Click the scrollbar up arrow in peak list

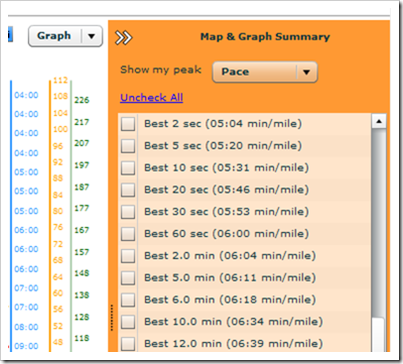(379, 121)
